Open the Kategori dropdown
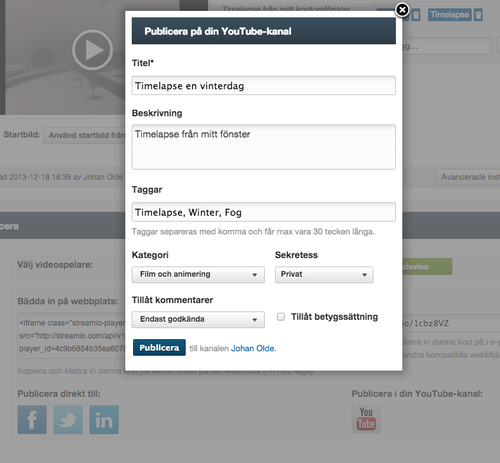This screenshot has width=500, height=463. [x=198, y=274]
